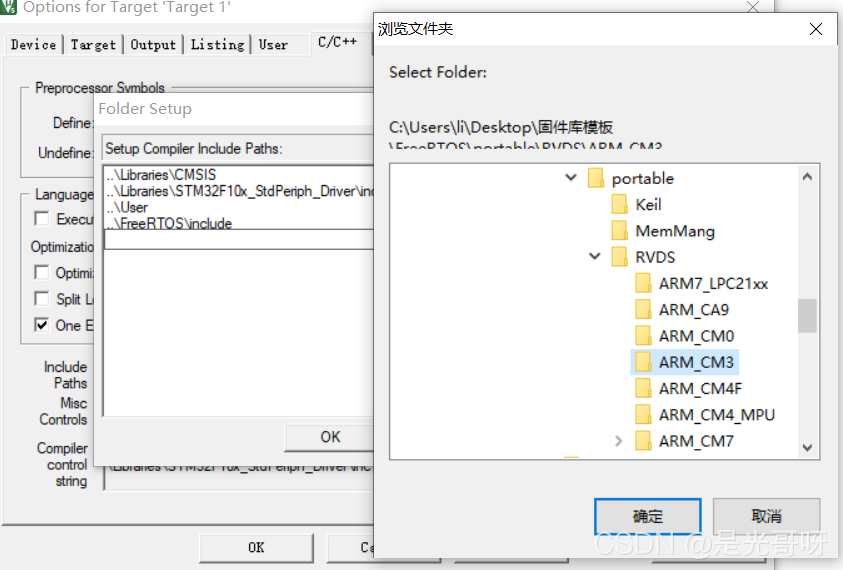The image size is (843, 570).
Task: Select the Keil folder name
Action: point(648,205)
